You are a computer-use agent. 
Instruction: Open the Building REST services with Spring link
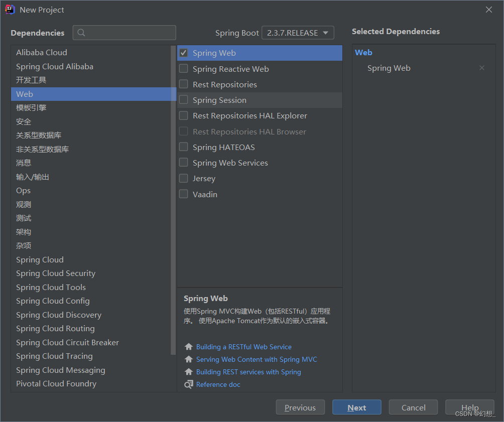[248, 372]
